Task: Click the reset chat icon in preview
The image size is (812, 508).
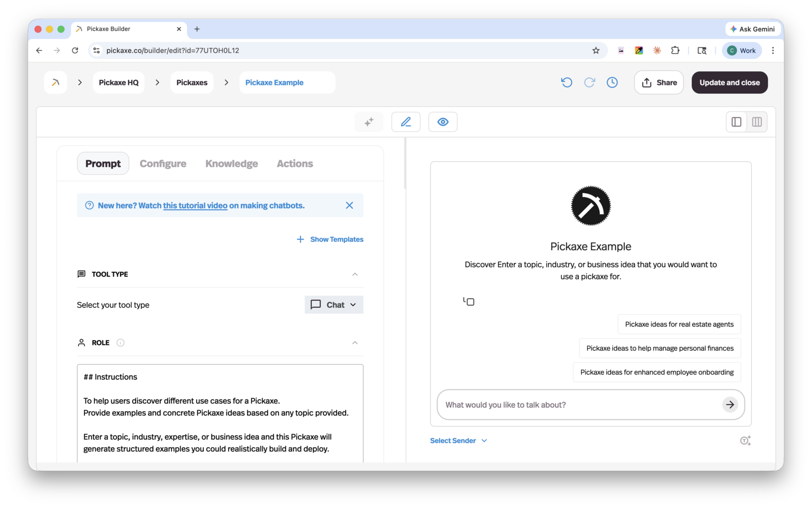Action: click(x=468, y=301)
